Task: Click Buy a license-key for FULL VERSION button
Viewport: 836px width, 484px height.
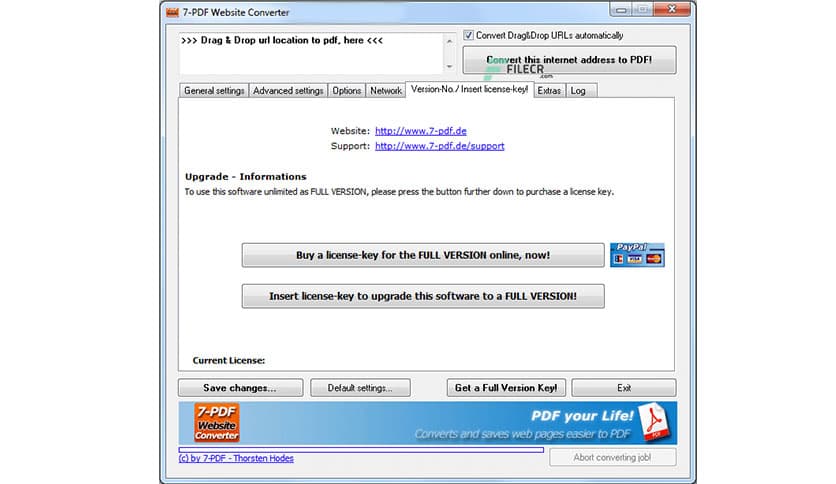Action: 423,255
